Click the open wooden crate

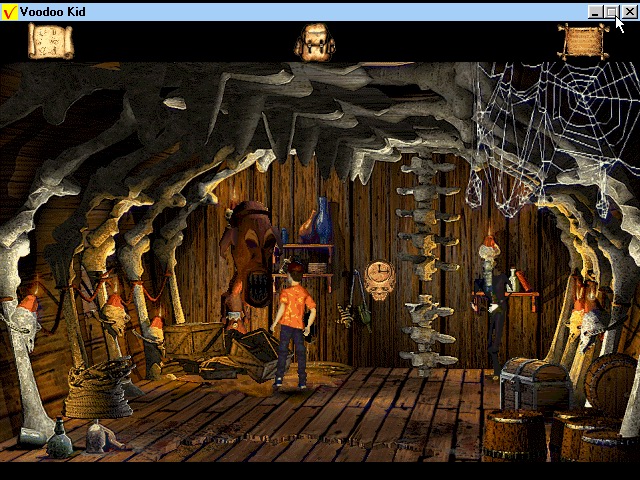point(259,354)
